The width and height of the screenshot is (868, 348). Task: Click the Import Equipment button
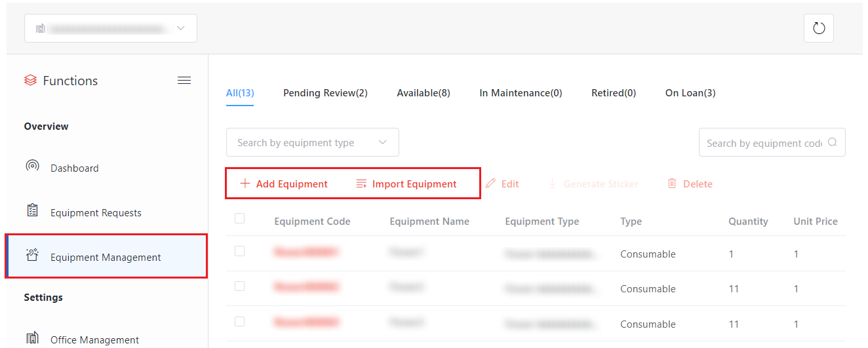[406, 184]
